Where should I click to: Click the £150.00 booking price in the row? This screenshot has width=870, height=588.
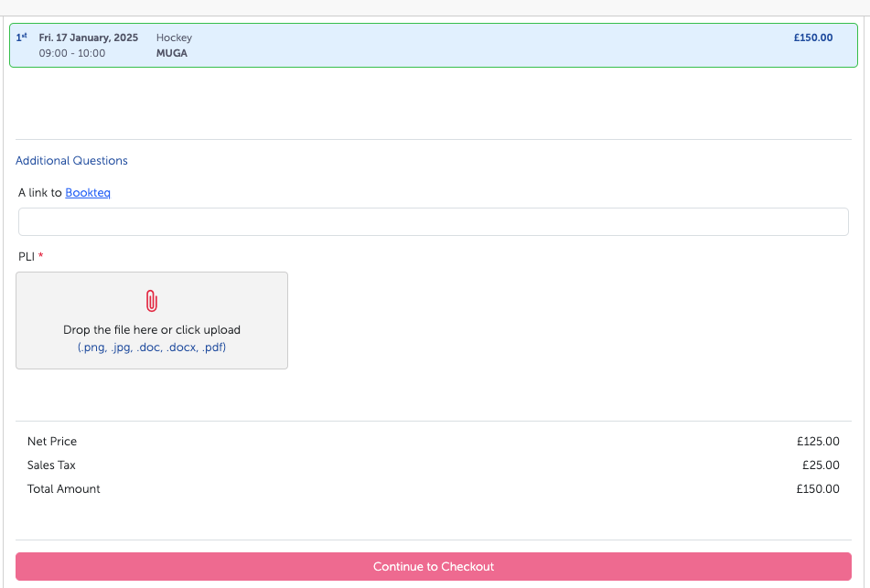click(x=813, y=37)
